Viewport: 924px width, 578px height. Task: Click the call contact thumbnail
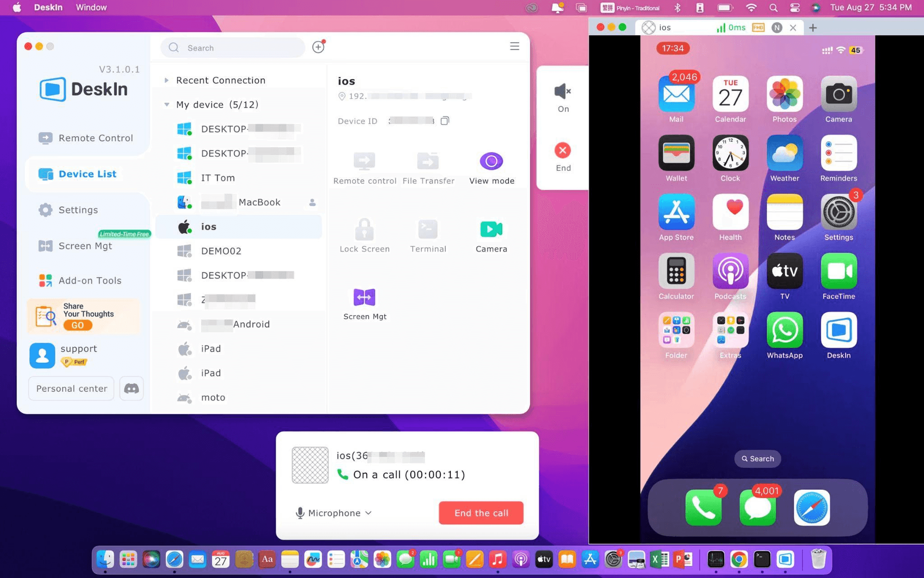point(310,465)
